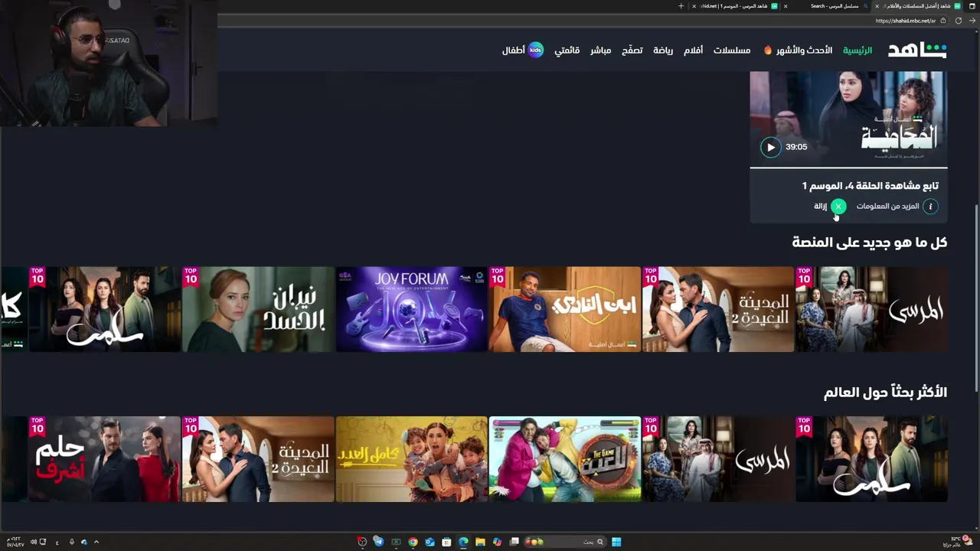Open Task View from the taskbar
The height and width of the screenshot is (551, 980).
coord(514,542)
